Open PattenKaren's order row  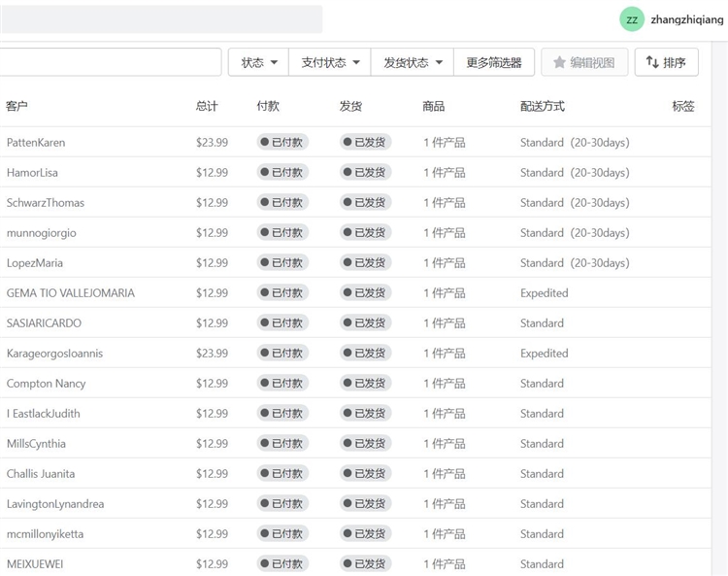(36, 143)
